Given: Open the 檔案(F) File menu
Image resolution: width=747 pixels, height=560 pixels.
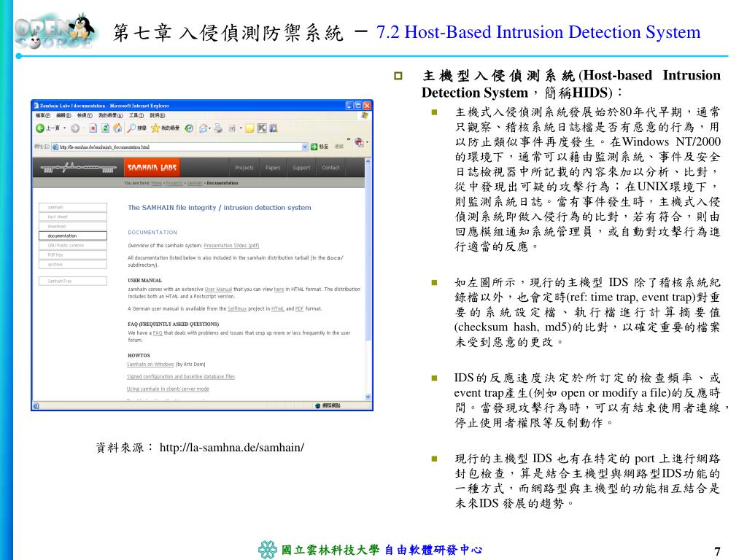Looking at the screenshot, I should coord(43,115).
